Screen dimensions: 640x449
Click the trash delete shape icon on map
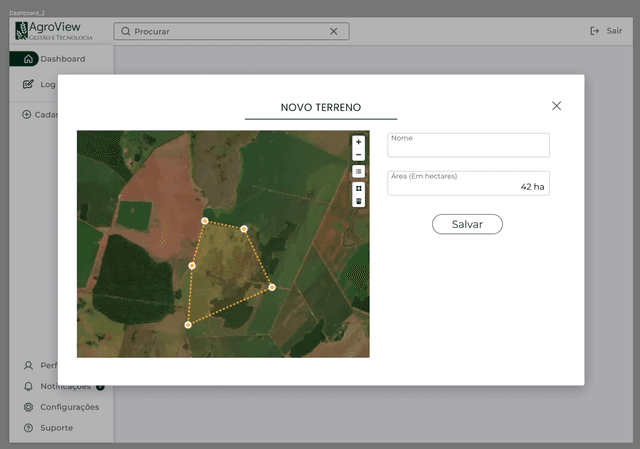358,201
